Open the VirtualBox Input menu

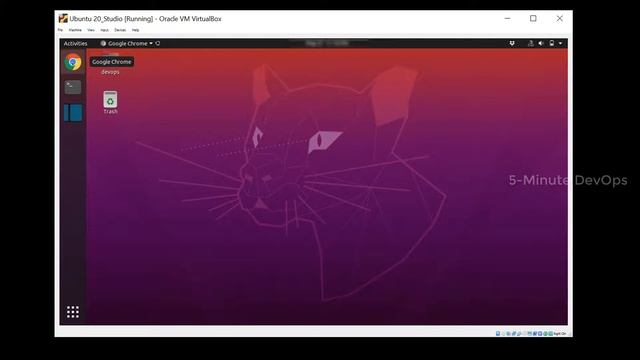[104, 30]
